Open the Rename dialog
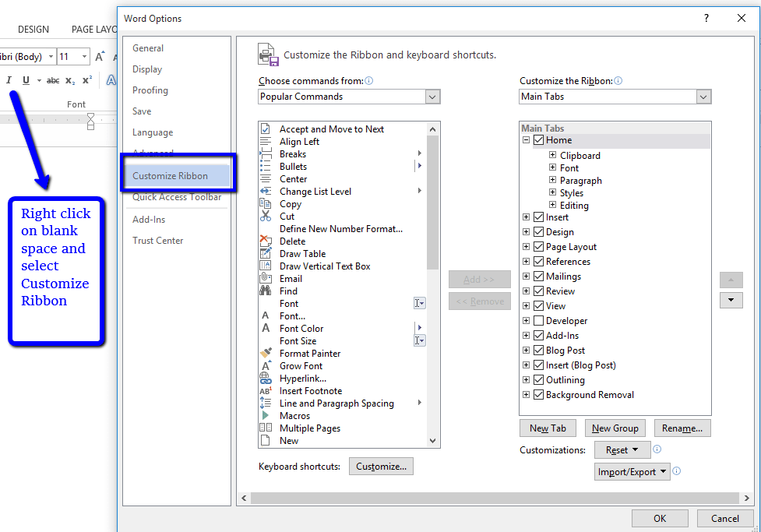 tap(682, 428)
